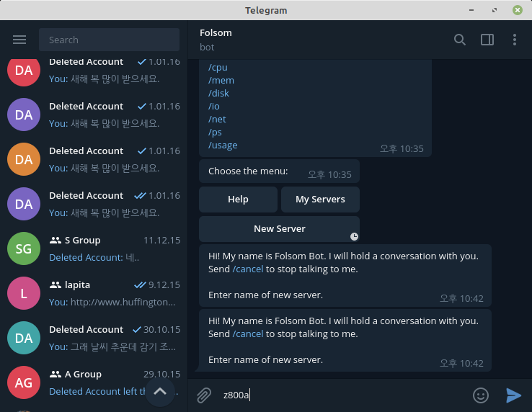
Task: Click the Folsom bot chat header title
Action: click(x=216, y=33)
